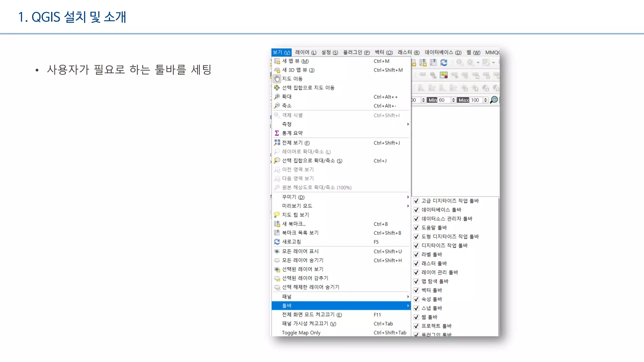Toggle 스냅 툴바 checkbox
The width and height of the screenshot is (644, 362).
[416, 308]
